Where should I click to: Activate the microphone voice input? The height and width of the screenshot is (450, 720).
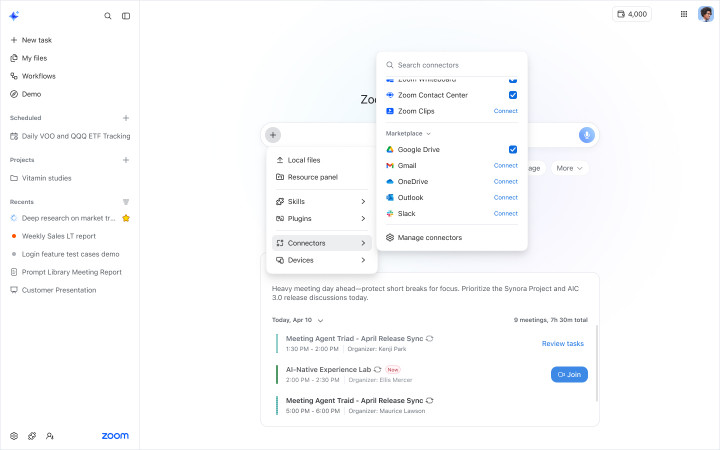(x=586, y=135)
